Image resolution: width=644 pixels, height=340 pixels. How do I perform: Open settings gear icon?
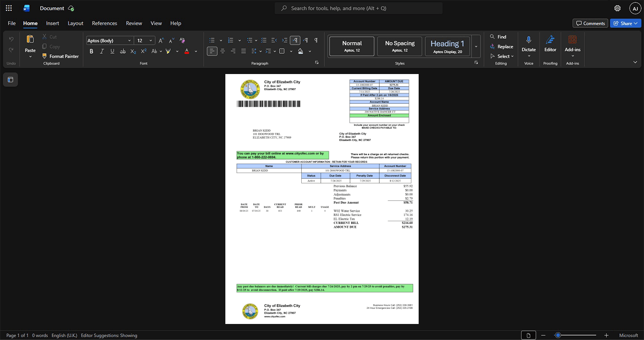point(618,8)
